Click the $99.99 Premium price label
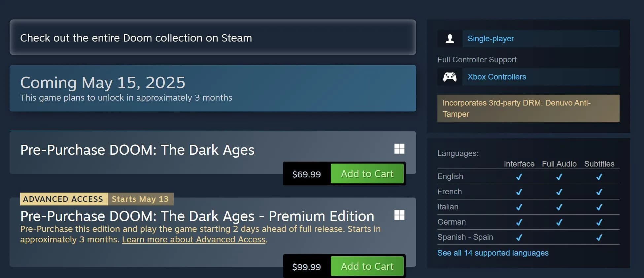 pyautogui.click(x=306, y=267)
